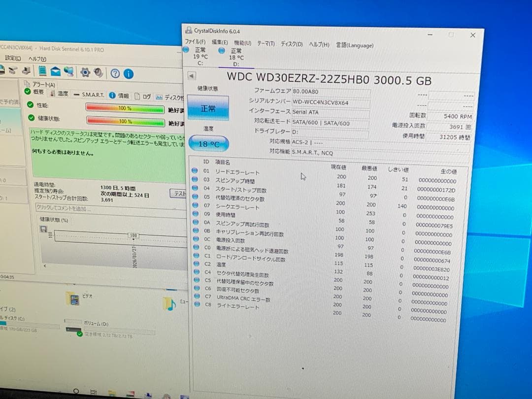Click the firmware field 80.00A80
532x399 pixels.
point(331,92)
